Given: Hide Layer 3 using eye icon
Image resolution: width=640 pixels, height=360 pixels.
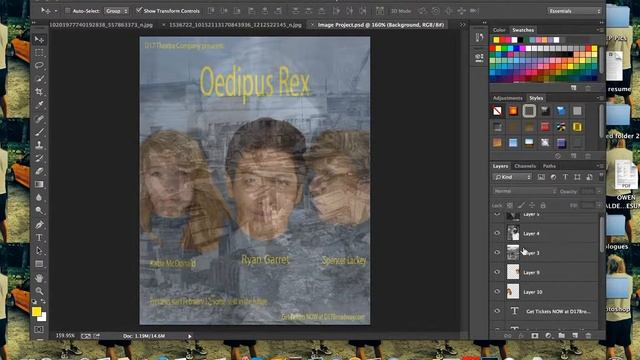Looking at the screenshot, I should pos(497,253).
